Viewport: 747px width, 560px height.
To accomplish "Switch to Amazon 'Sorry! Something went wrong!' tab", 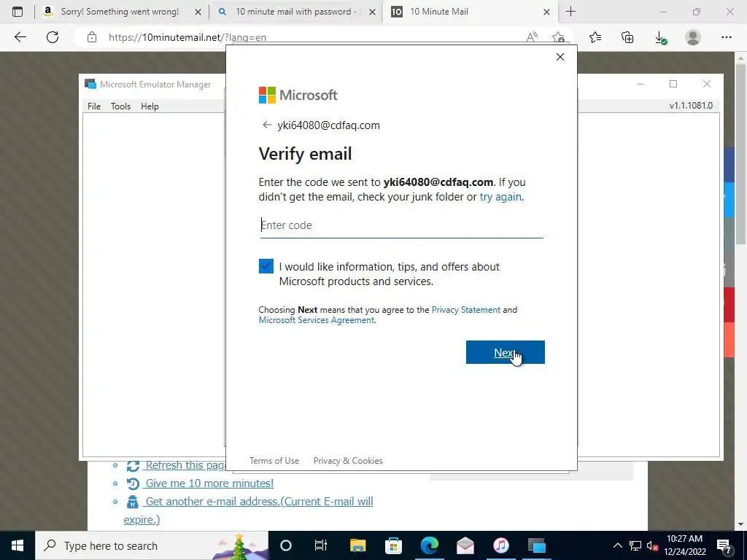I will tap(122, 12).
